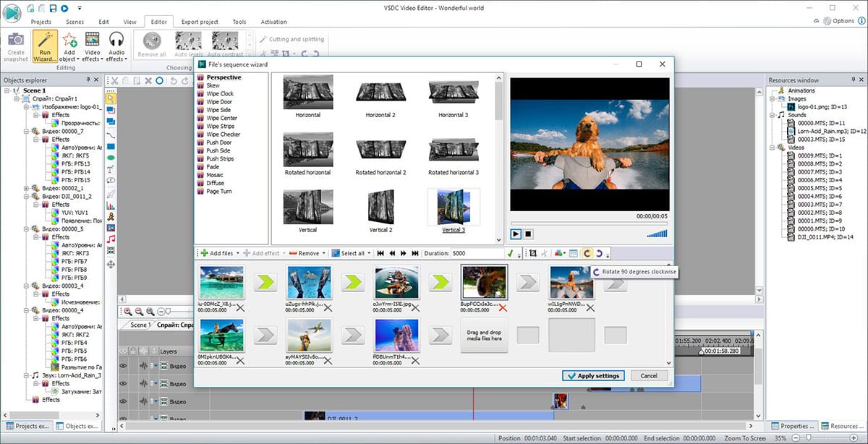Click the zoom in magnifier on timeline toolbar
868x444 pixels.
pyautogui.click(x=127, y=311)
